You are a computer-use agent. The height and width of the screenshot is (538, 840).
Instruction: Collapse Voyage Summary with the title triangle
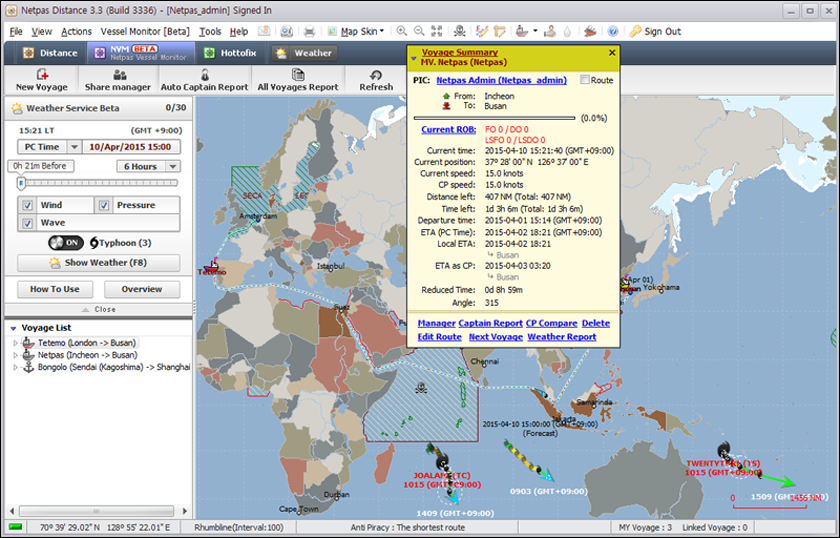pos(414,58)
